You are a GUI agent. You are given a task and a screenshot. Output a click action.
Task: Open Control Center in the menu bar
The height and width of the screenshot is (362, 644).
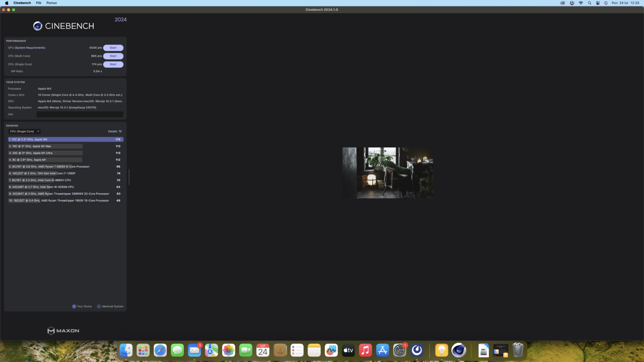coord(598,3)
